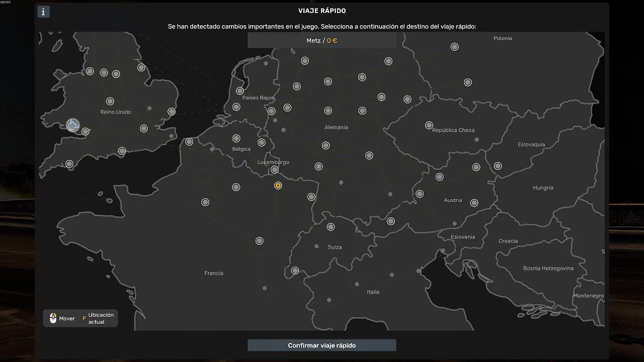
Task: Choose the city marker directly above Reino Unido label
Action: click(x=110, y=102)
